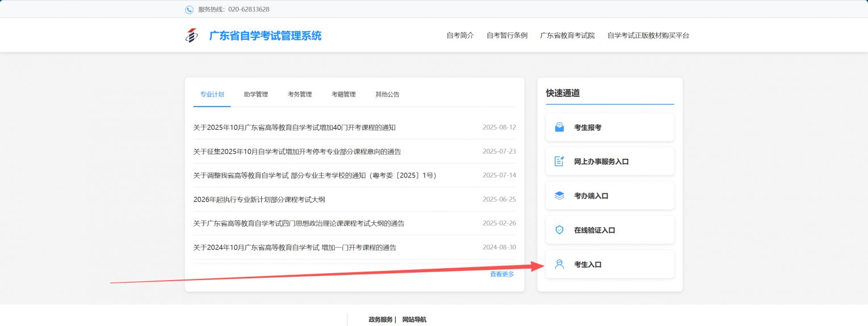
Task: Click the phone icon beside service hotline
Action: click(189, 10)
